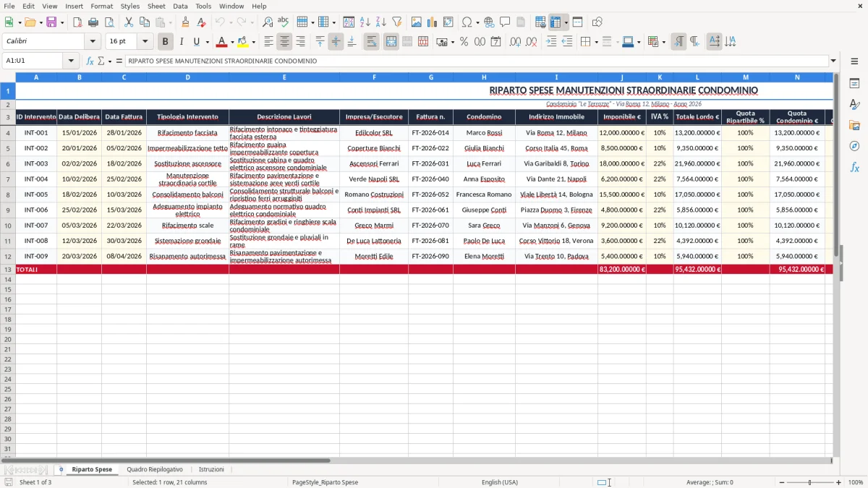Open the Name Box dropdown arrow
Viewport: 868px width, 488px height.
point(71,61)
